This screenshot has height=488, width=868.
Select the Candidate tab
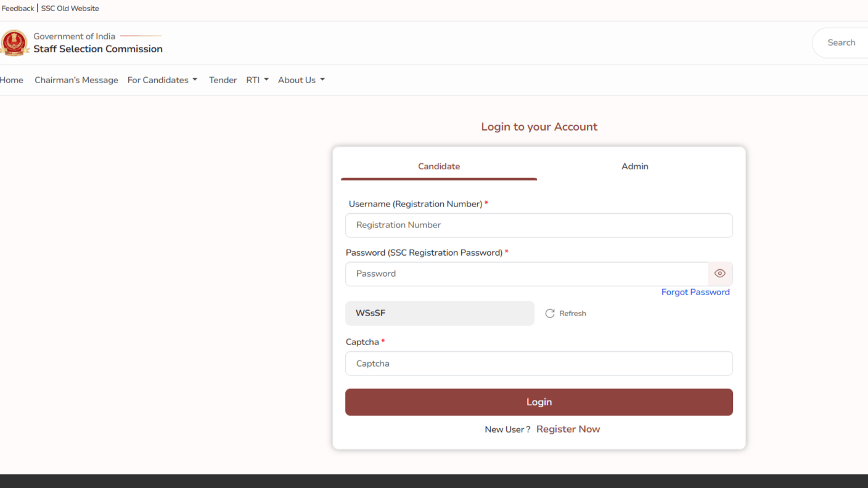439,166
